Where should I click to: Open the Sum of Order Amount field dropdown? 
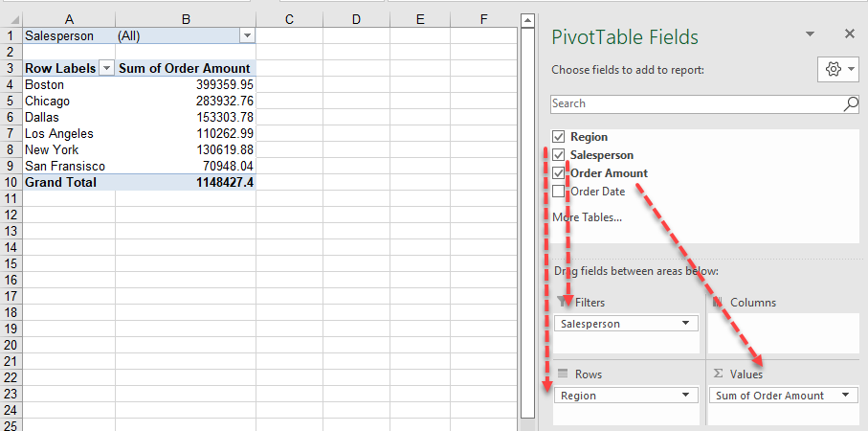click(846, 396)
